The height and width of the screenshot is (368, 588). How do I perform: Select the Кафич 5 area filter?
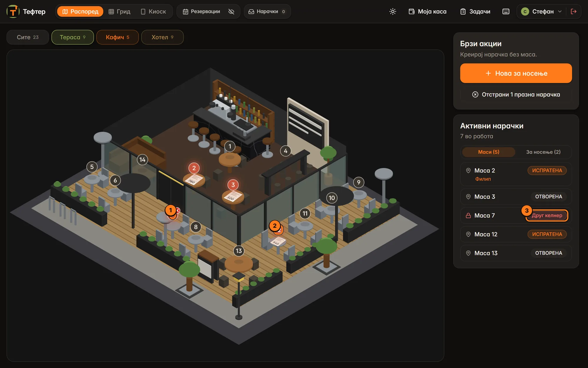(118, 37)
